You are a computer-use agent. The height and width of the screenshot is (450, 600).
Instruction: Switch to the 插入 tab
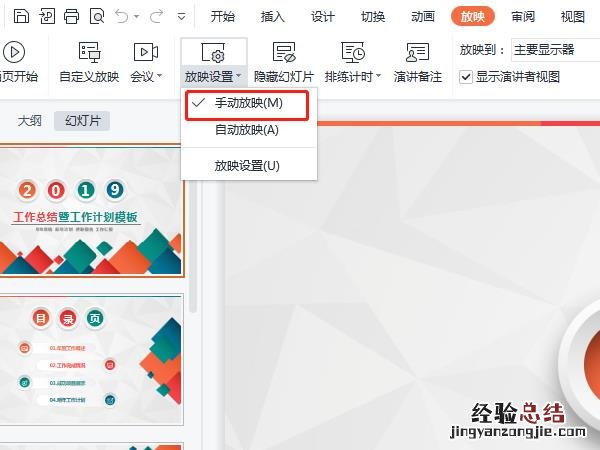[x=272, y=16]
